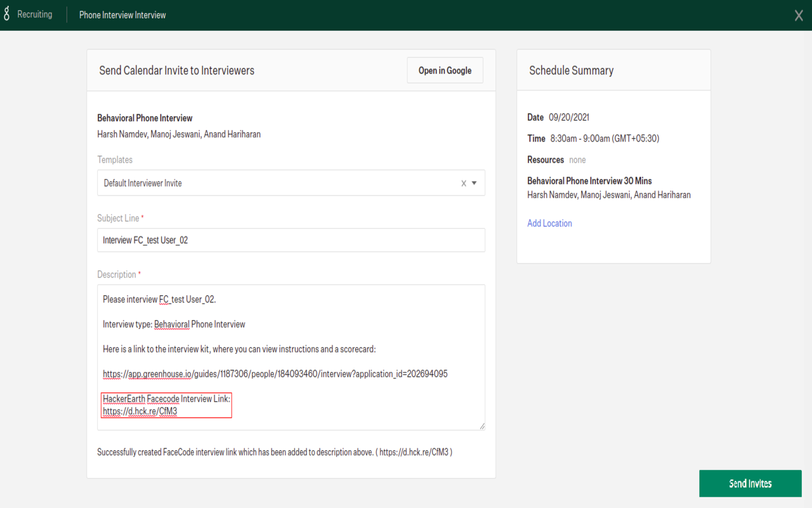Click the Interview type line in description
This screenshot has width=812, height=508.
coord(174,324)
